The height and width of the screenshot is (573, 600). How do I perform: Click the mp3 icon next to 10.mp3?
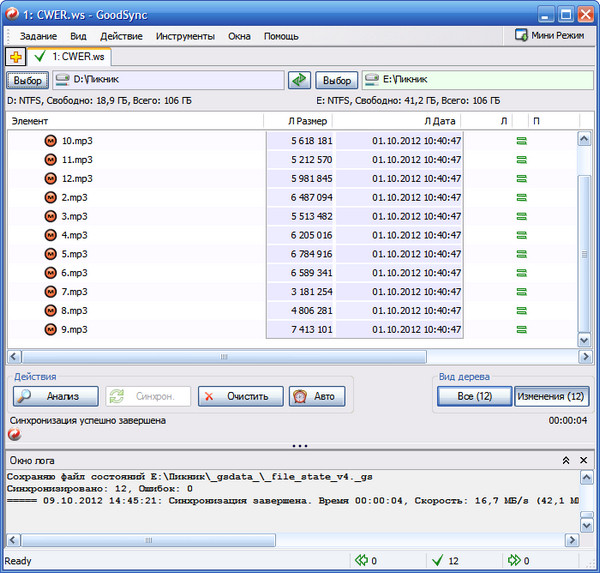pos(51,141)
